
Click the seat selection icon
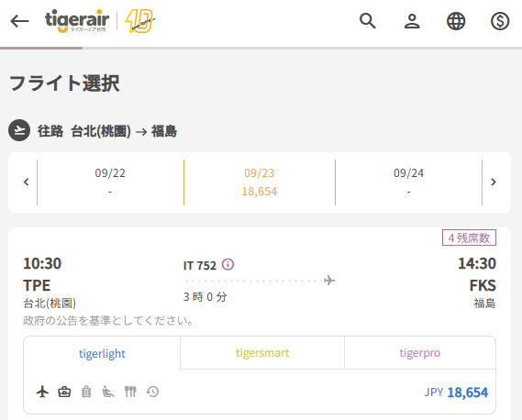click(x=108, y=392)
